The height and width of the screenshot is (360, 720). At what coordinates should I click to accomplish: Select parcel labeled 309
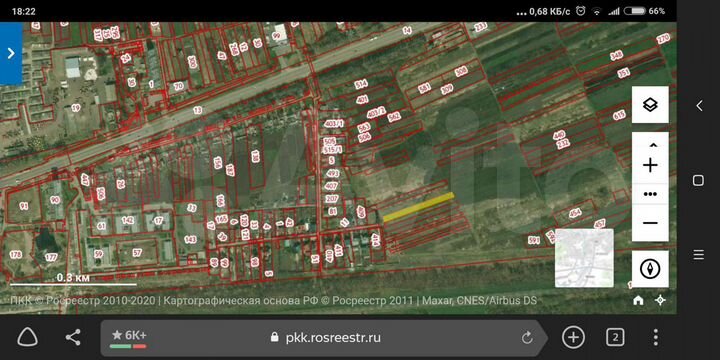(447, 90)
